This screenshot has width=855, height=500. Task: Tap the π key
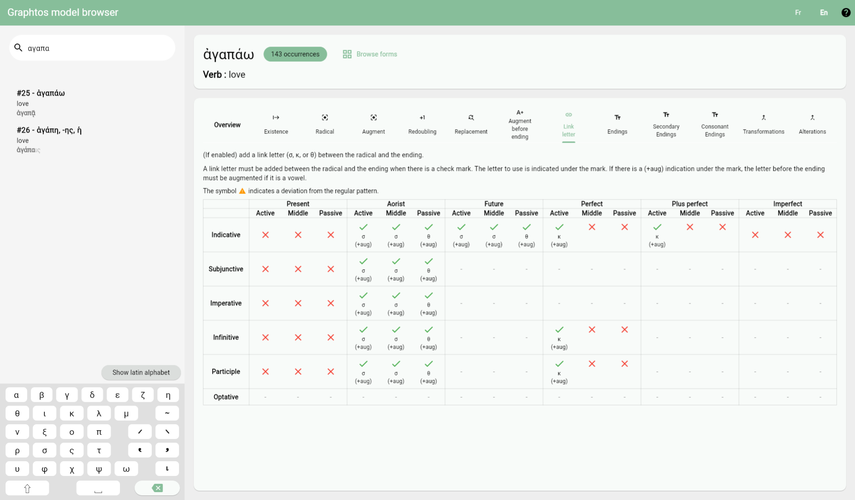99,432
